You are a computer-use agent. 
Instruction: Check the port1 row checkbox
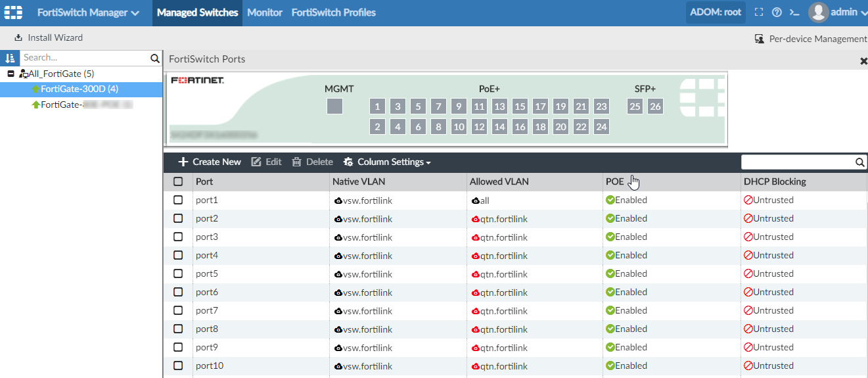pyautogui.click(x=178, y=200)
